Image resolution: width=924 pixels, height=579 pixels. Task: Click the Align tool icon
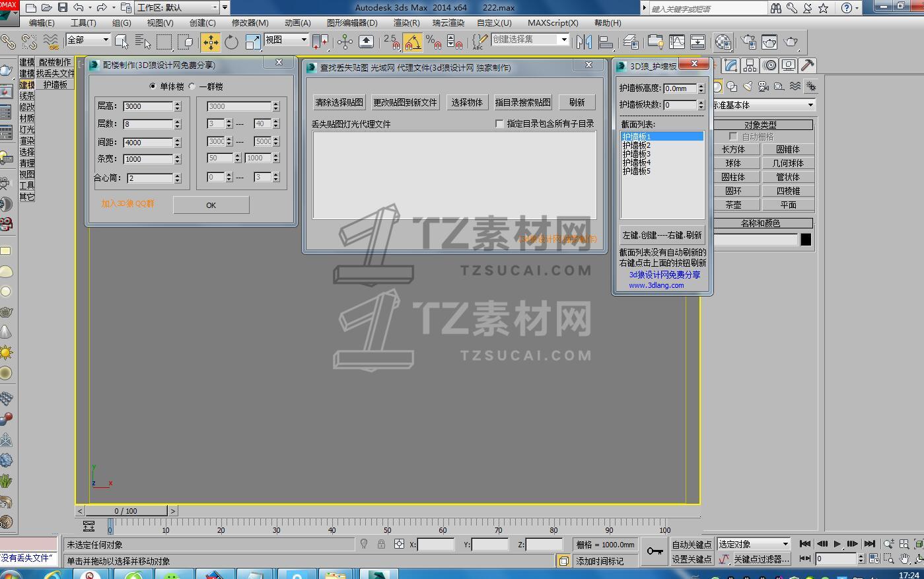606,42
